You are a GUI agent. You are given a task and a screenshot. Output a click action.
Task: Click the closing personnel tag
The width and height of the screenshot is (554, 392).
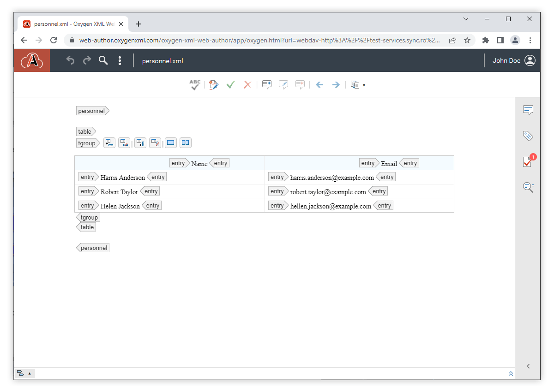(x=93, y=248)
